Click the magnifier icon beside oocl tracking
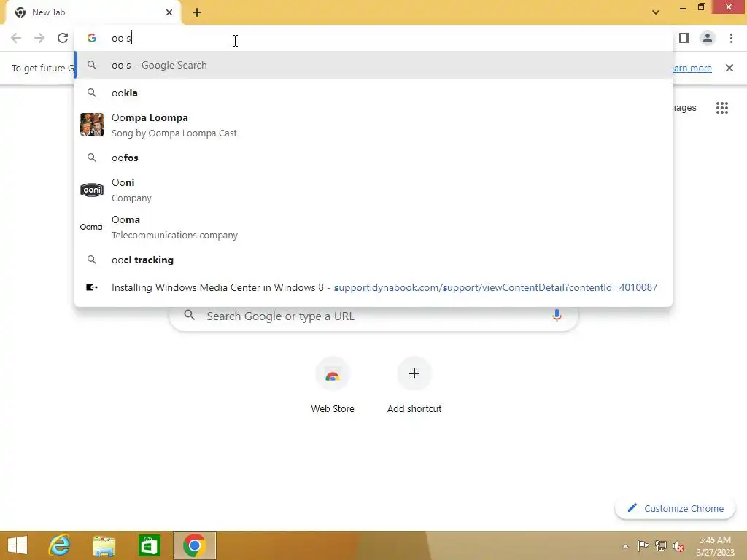The image size is (747, 560). (x=92, y=260)
